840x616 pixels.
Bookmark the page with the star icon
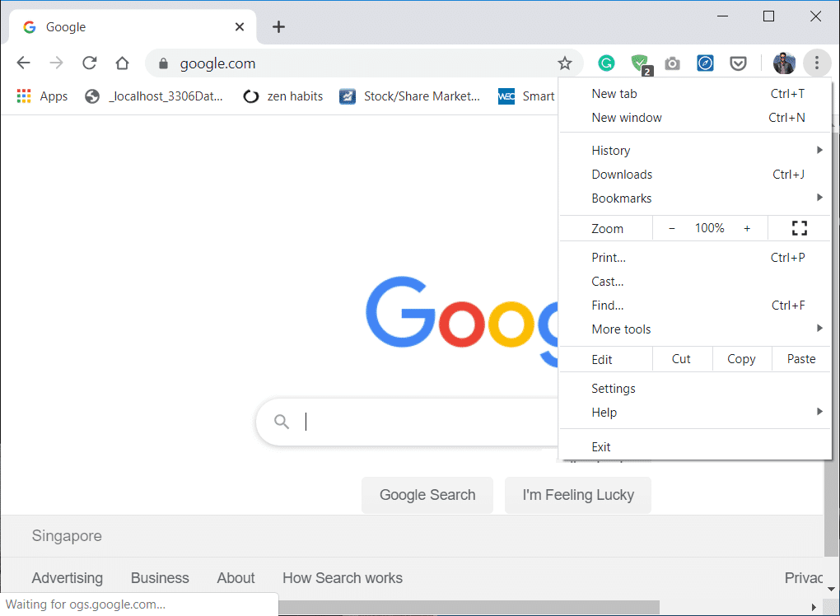(564, 63)
